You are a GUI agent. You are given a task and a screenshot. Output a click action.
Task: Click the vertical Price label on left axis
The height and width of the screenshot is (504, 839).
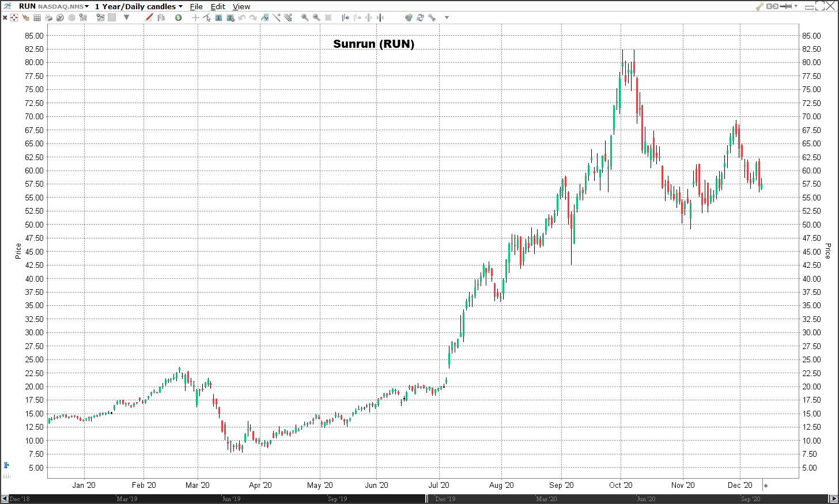[18, 251]
